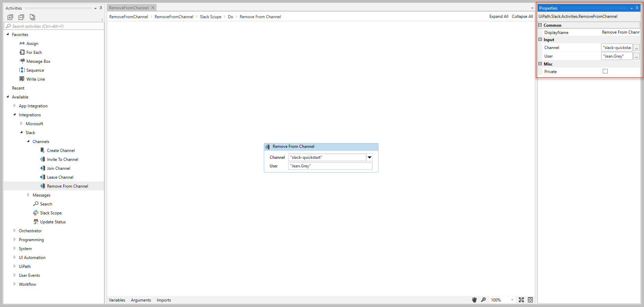Open the Imports panel tab

point(164,300)
